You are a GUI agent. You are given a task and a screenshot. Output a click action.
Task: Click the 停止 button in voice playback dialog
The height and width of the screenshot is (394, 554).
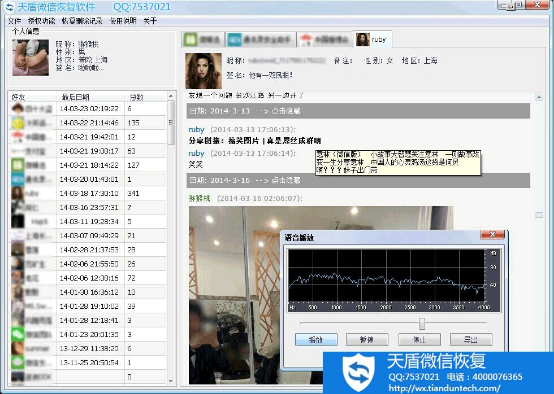(419, 340)
